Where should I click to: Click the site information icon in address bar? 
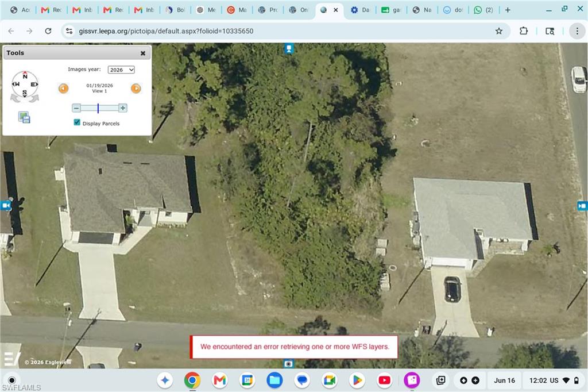pyautogui.click(x=69, y=31)
